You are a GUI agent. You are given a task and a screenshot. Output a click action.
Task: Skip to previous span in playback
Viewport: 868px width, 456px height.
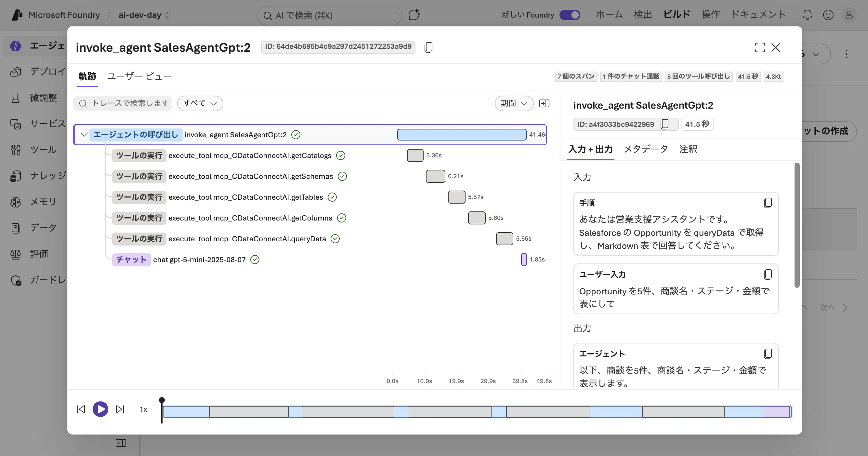click(81, 409)
